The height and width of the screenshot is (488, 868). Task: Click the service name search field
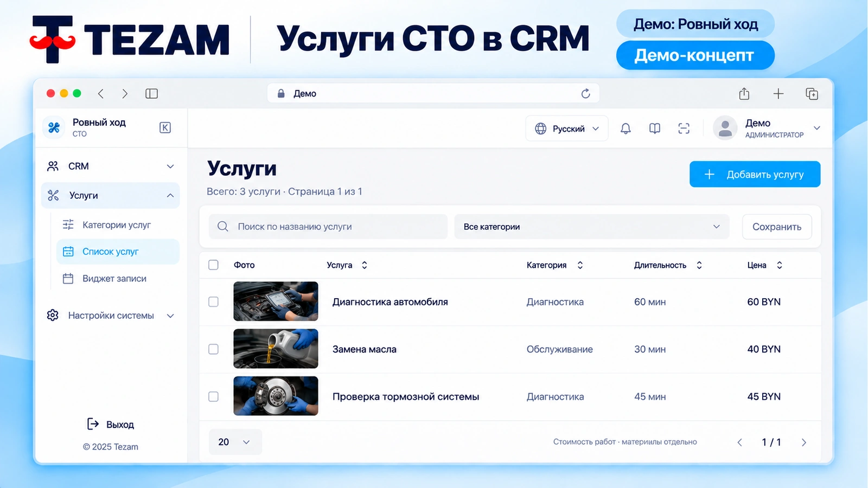(328, 227)
